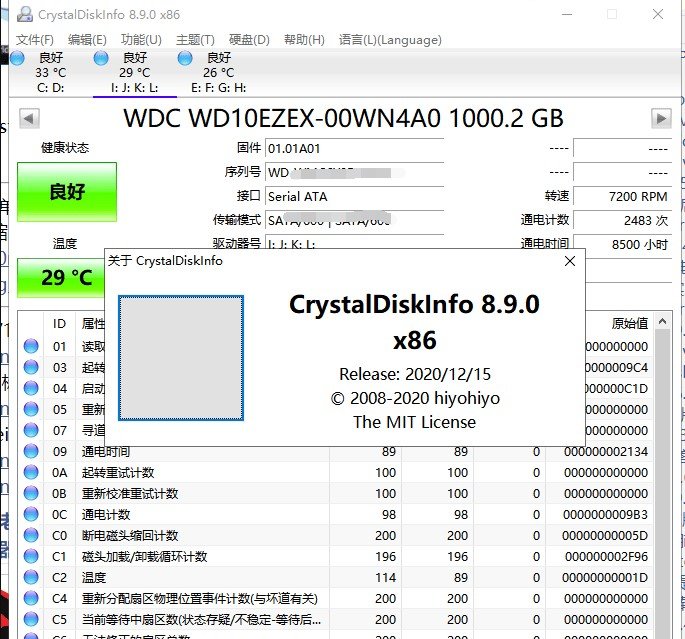
Task: Click the attribute list scroll-up arrow
Action: coord(663,322)
